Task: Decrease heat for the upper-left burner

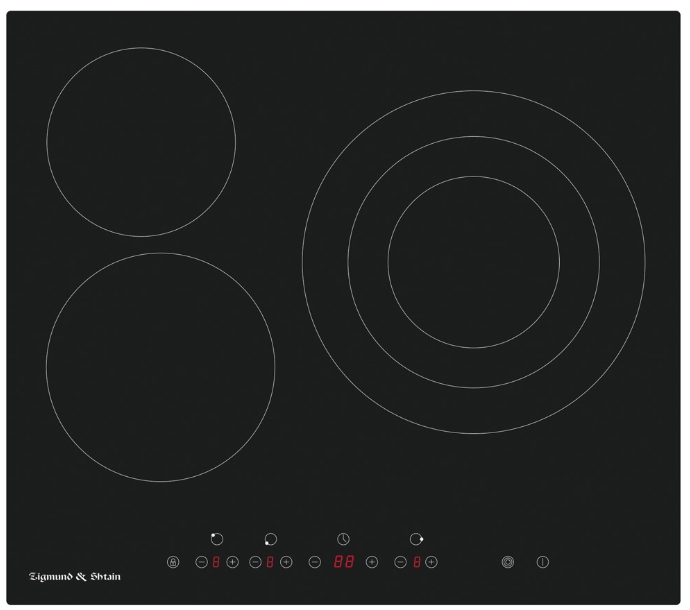Action: coord(201,563)
